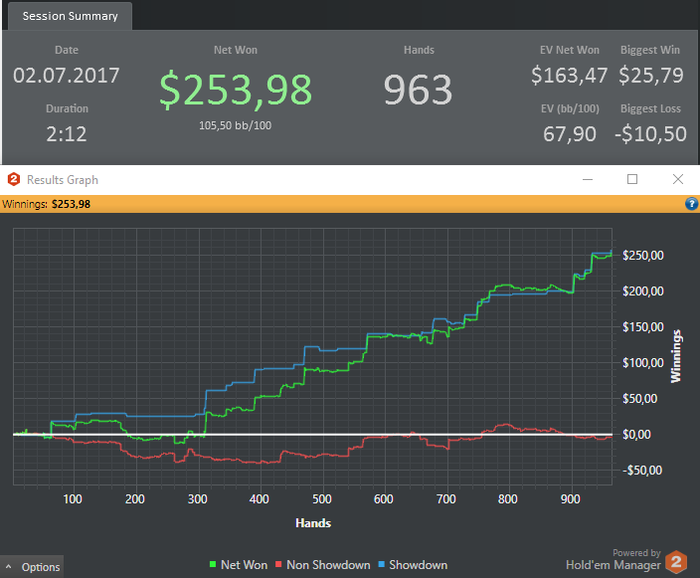This screenshot has width=700, height=578.
Task: Close the Results Graph window
Action: pyautogui.click(x=678, y=179)
